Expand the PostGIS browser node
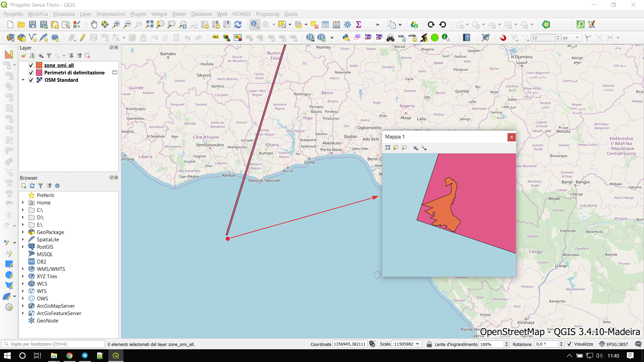 coord(23,247)
